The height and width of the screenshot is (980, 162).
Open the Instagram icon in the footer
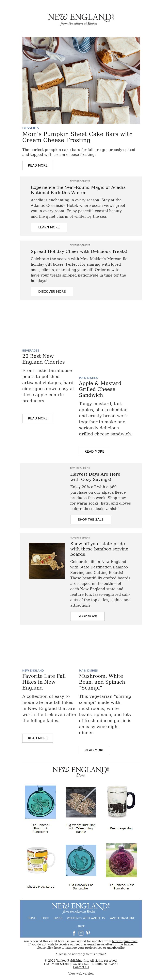tap(81, 933)
